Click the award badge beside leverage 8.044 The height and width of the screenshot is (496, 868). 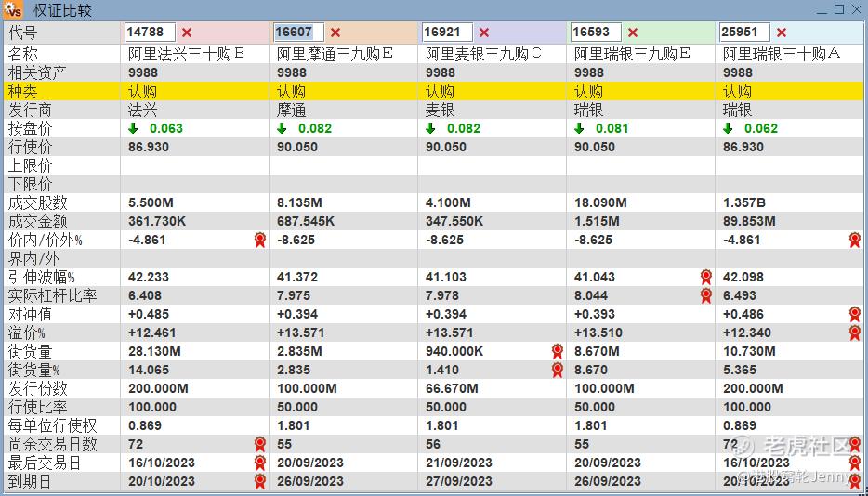(x=705, y=295)
